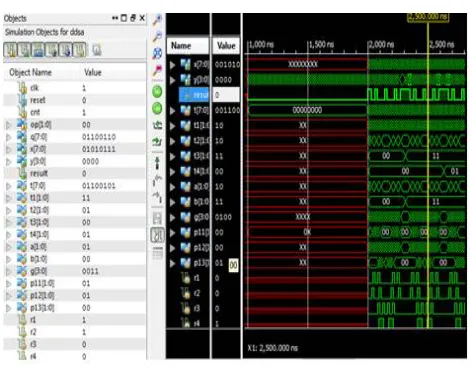This screenshot has width=474, height=382.
Task: Click the upper green Go to Time 0 button
Action: click(x=157, y=91)
